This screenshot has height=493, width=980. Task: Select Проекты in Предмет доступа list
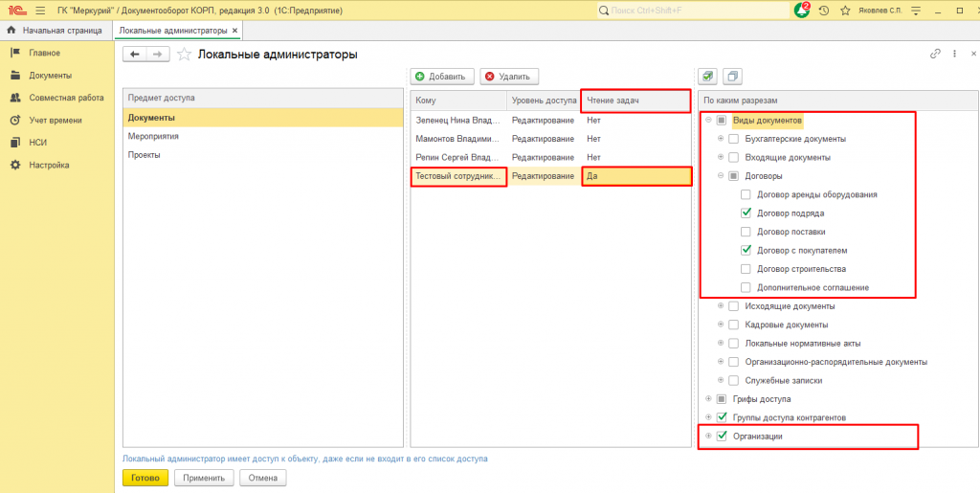pyautogui.click(x=262, y=155)
